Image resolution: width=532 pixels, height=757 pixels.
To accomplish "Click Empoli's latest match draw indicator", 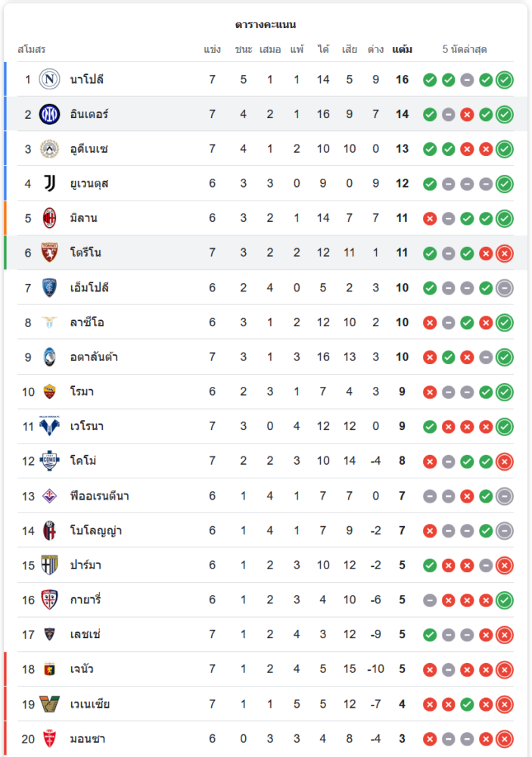I will (505, 288).
